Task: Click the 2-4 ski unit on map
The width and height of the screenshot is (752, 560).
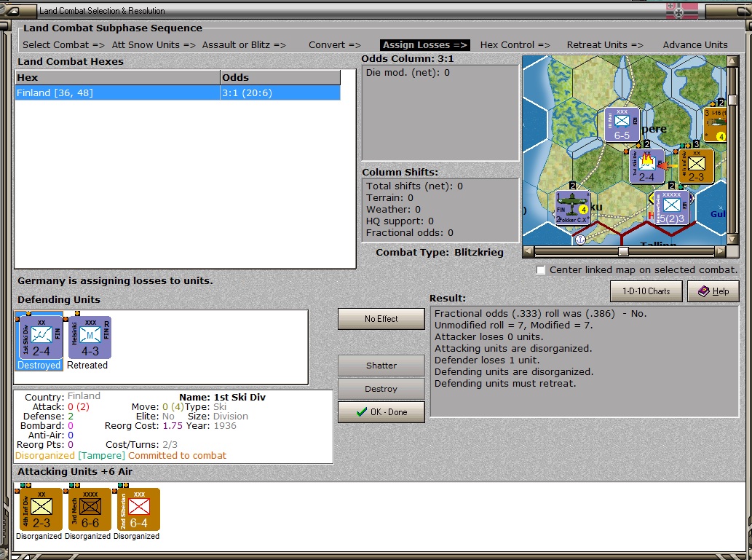Action: (646, 166)
